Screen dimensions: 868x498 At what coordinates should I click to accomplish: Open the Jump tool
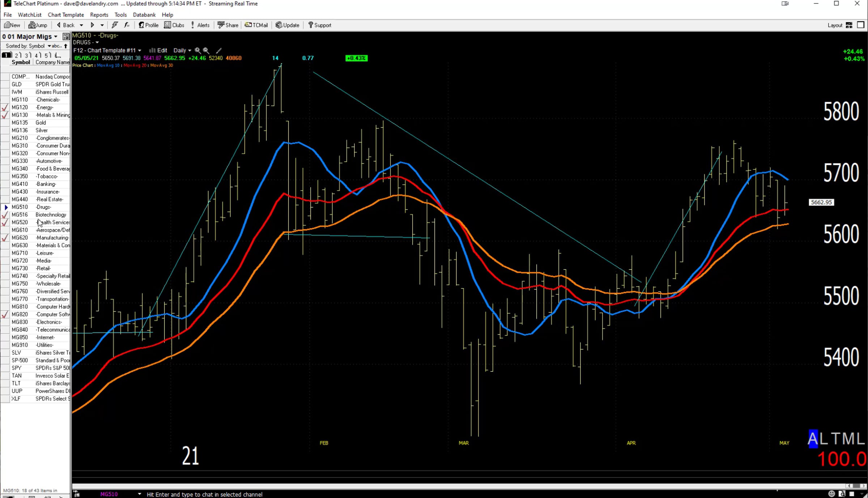(38, 25)
